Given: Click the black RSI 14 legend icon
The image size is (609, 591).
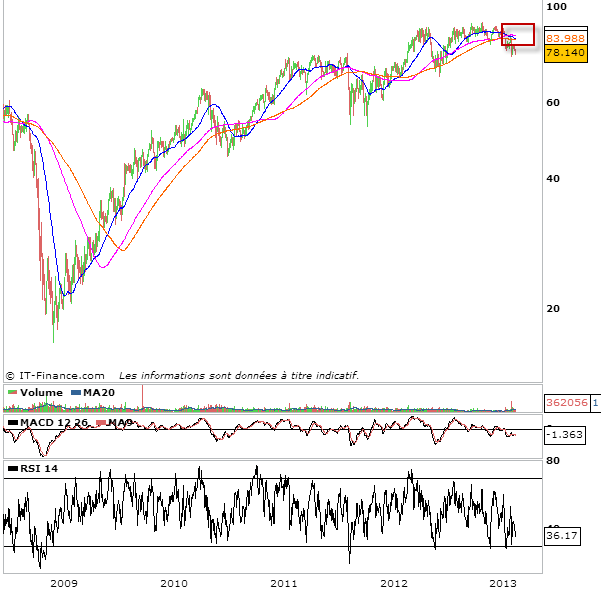Looking at the screenshot, I should [11, 468].
